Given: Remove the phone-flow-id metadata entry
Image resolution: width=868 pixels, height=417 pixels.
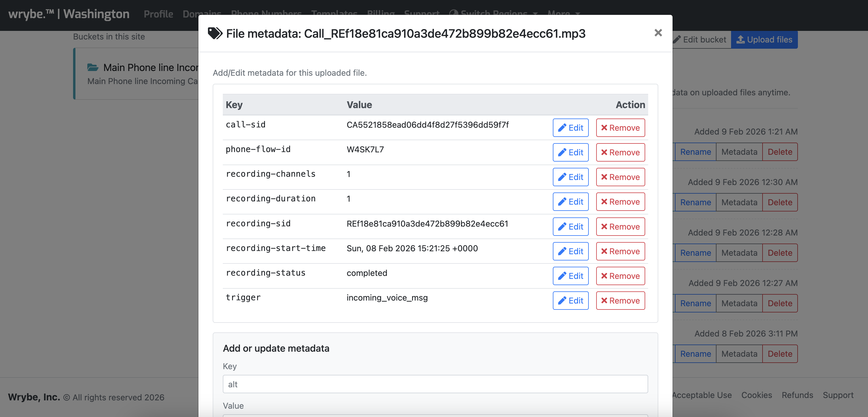Looking at the screenshot, I should pyautogui.click(x=620, y=152).
